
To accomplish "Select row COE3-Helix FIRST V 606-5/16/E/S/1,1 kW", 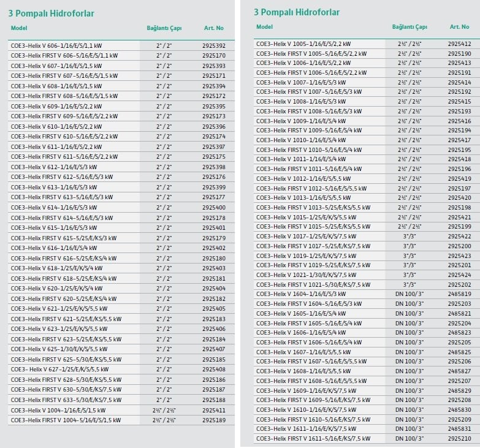I will [x=121, y=56].
